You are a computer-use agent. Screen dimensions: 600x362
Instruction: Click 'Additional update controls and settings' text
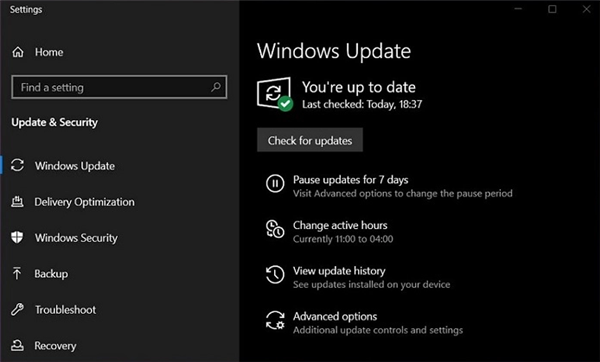378,330
